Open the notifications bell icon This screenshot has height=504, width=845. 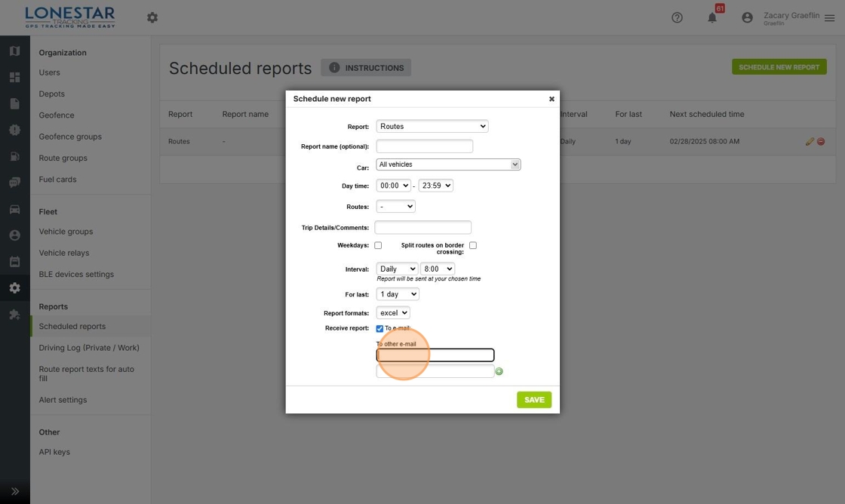pyautogui.click(x=712, y=18)
